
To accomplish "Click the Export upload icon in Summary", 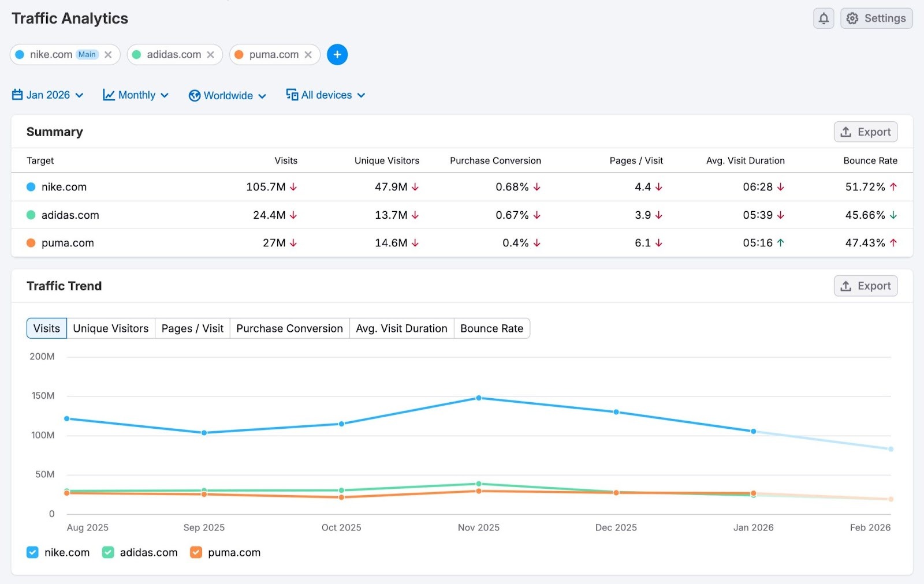I will point(845,132).
